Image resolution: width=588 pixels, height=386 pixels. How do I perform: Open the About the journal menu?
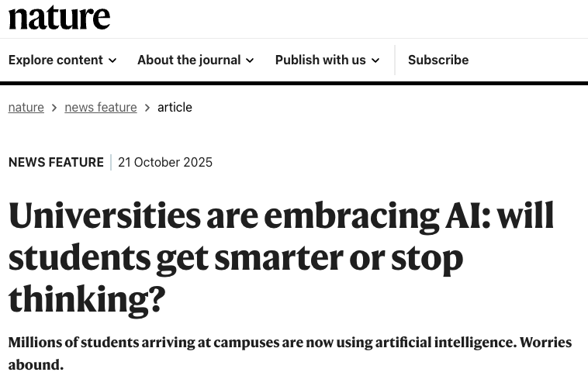(189, 60)
